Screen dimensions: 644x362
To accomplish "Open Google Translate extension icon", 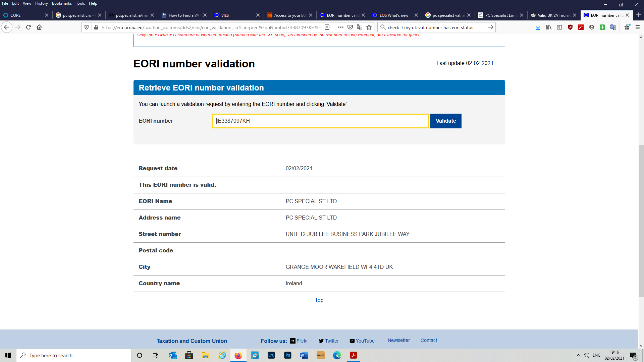I will point(613,27).
